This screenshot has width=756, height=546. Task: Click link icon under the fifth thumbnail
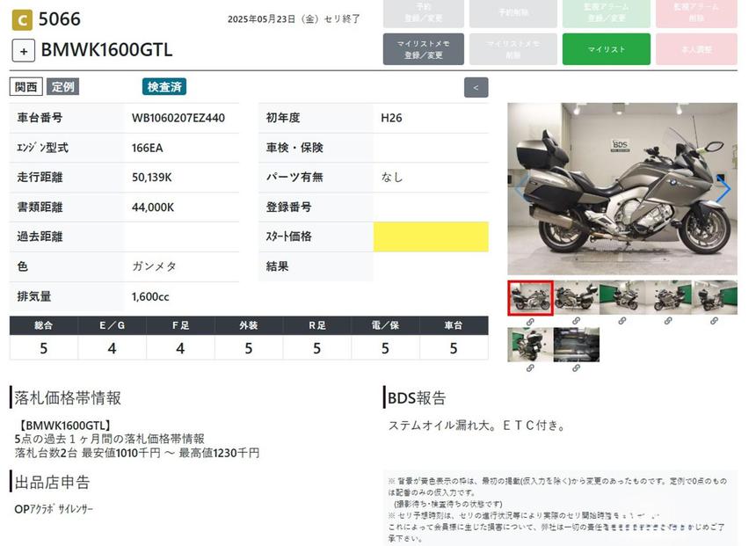tap(715, 321)
